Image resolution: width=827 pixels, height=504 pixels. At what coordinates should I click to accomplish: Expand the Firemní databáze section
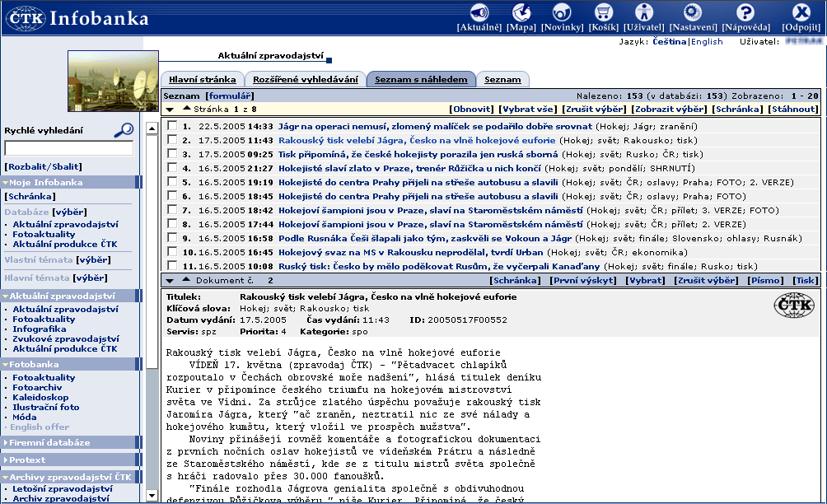[x=7, y=442]
